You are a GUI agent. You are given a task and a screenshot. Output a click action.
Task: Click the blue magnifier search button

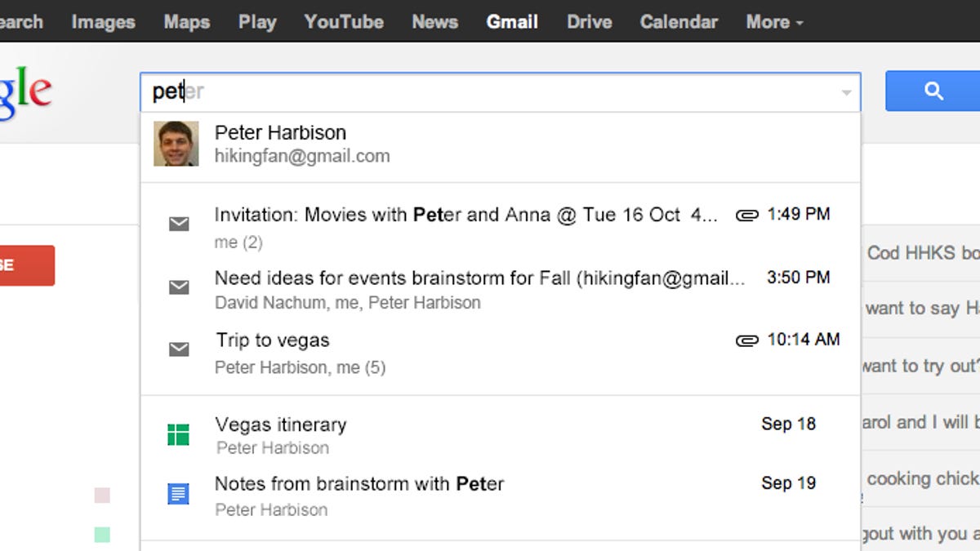[933, 91]
